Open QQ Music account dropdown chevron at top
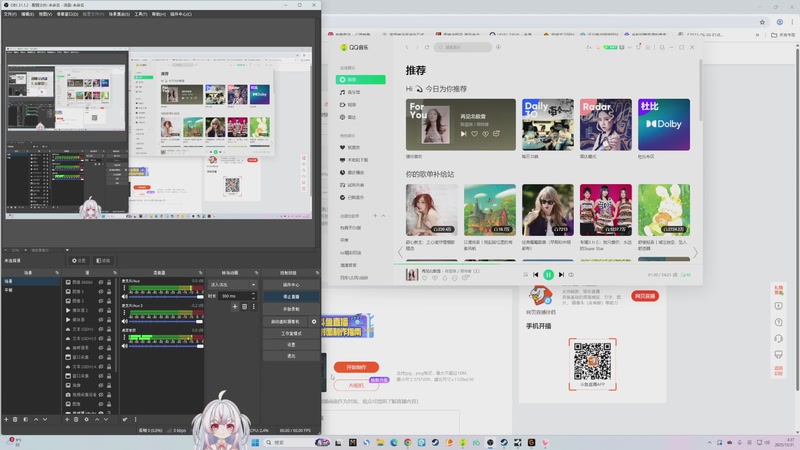 tap(630, 47)
